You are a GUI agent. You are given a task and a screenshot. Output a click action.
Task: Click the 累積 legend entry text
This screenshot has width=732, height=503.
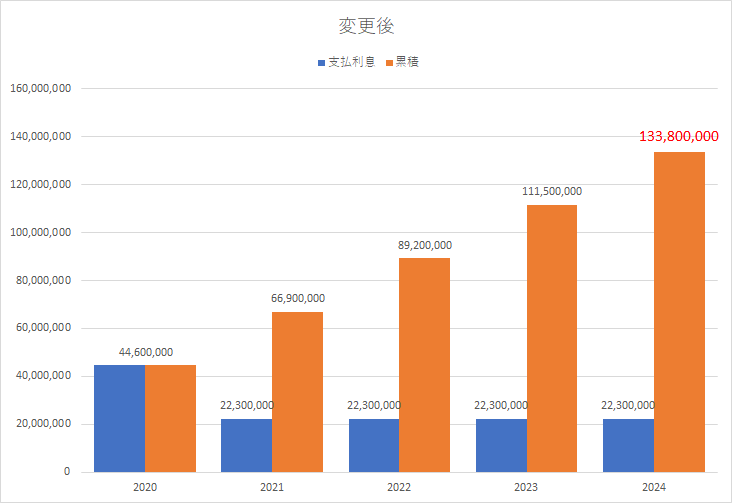407,62
